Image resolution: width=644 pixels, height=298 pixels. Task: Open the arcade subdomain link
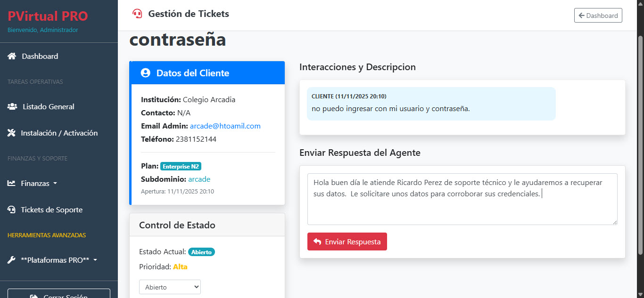click(x=199, y=179)
